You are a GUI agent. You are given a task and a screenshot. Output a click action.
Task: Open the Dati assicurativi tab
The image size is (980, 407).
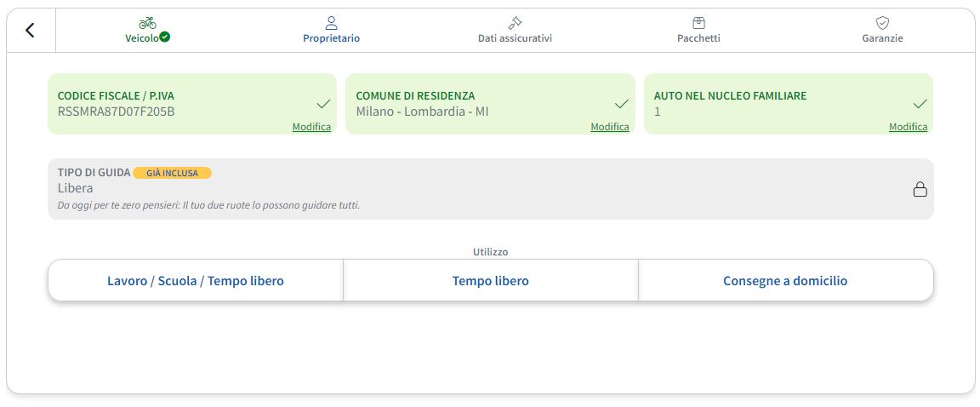[515, 38]
